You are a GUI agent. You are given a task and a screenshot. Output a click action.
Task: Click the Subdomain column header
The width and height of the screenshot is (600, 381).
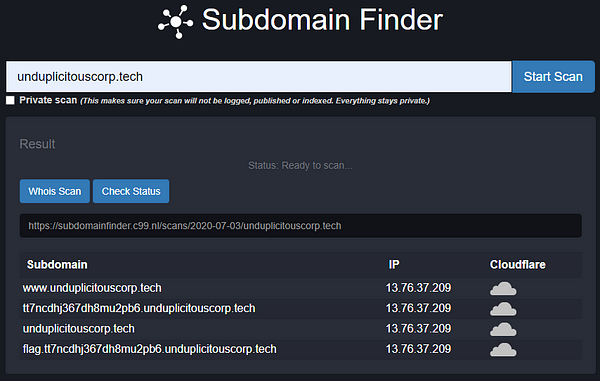tap(57, 265)
